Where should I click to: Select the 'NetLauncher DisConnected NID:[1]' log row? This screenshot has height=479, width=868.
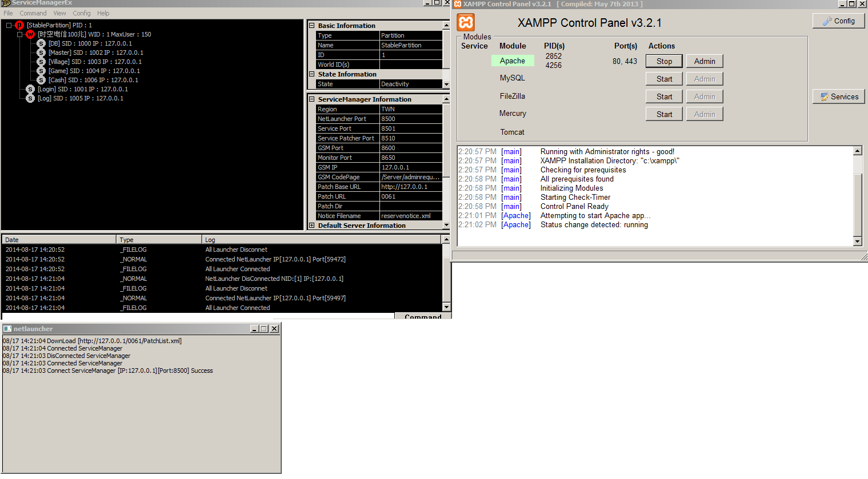222,279
